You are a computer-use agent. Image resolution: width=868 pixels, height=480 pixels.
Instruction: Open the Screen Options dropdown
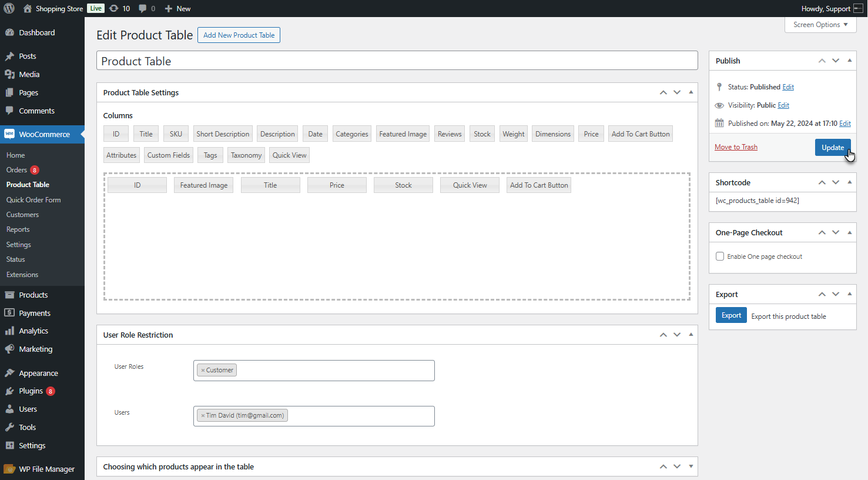pos(820,25)
